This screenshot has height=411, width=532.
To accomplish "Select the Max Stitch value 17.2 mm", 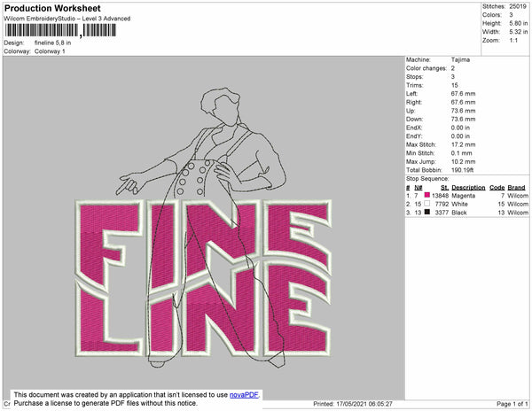I will click(463, 144).
